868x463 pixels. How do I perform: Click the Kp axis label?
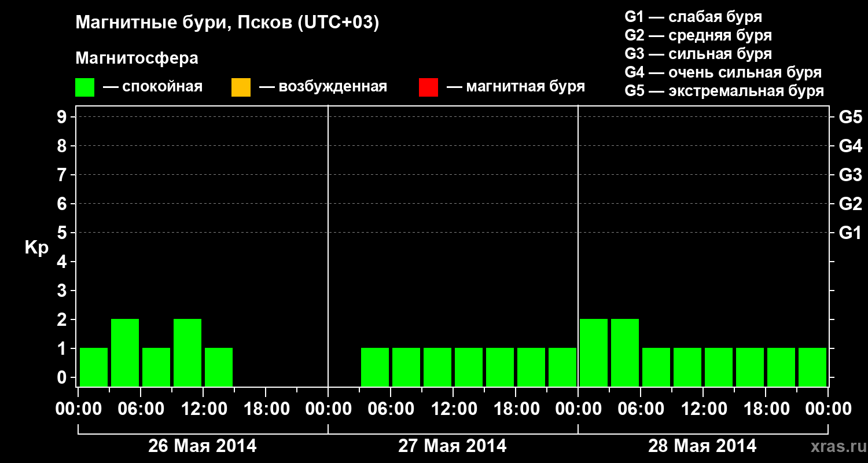[x=36, y=248]
